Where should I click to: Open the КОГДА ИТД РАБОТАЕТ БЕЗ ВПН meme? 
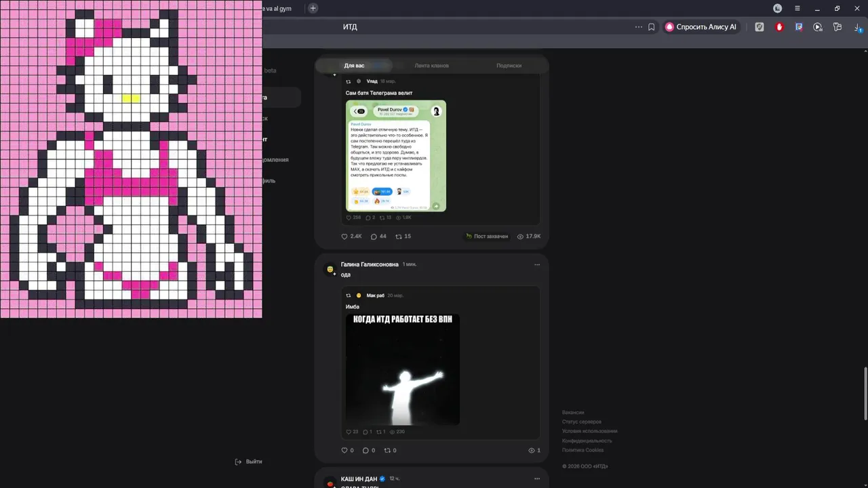coord(403,369)
